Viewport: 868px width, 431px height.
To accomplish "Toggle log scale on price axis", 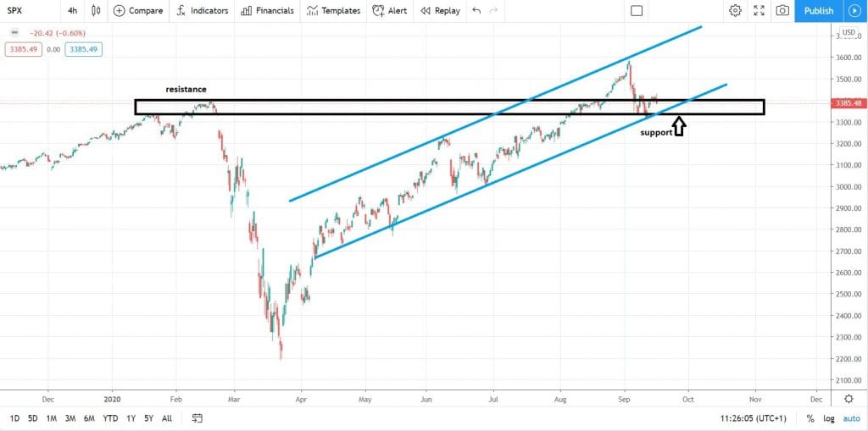I will [x=827, y=418].
